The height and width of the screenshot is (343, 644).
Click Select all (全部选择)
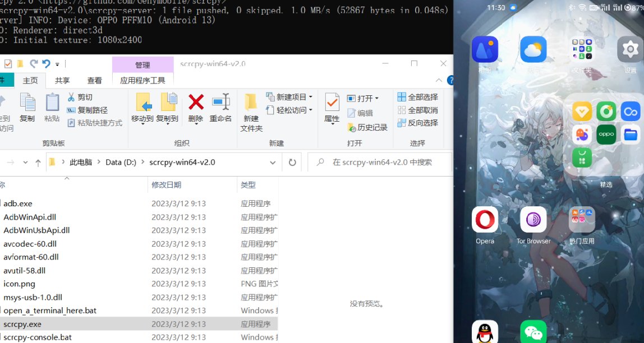coord(418,97)
